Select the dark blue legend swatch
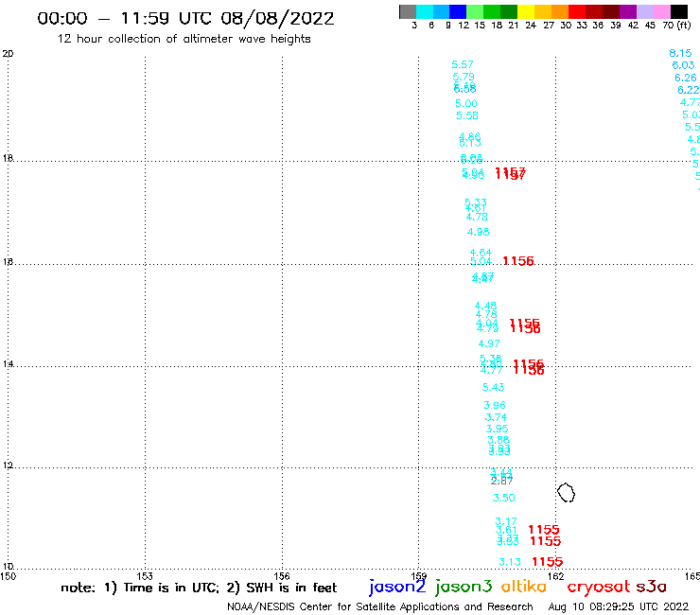 pyautogui.click(x=458, y=11)
